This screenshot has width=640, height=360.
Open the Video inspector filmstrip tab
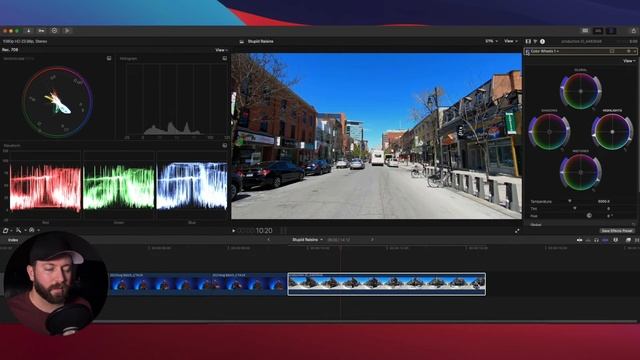(x=528, y=41)
